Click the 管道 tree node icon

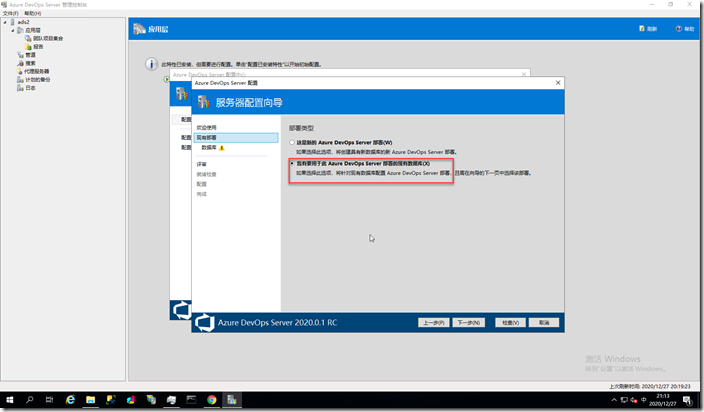(x=20, y=55)
